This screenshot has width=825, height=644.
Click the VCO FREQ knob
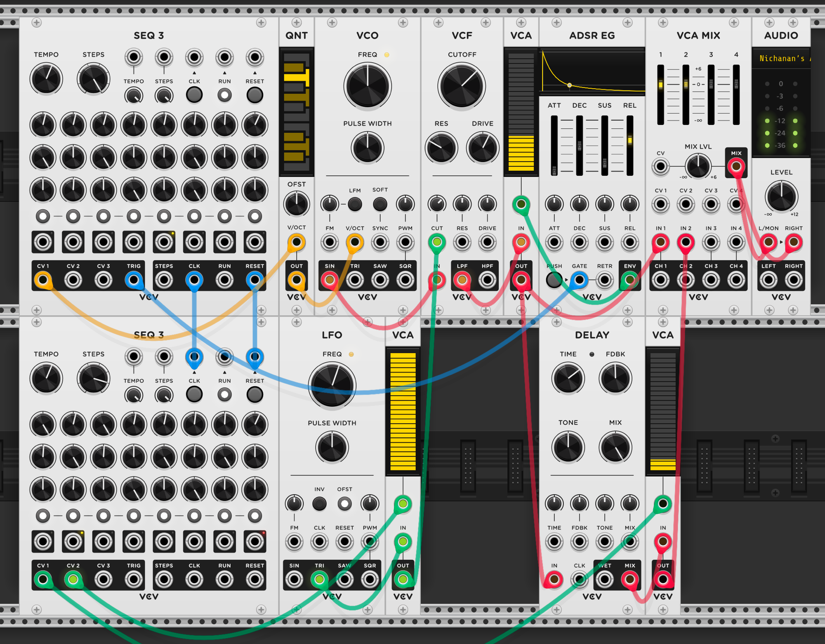[367, 86]
